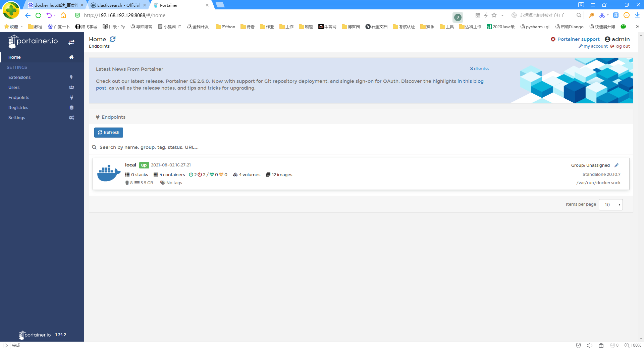Click the QR/grid icon in address bar

tap(478, 15)
